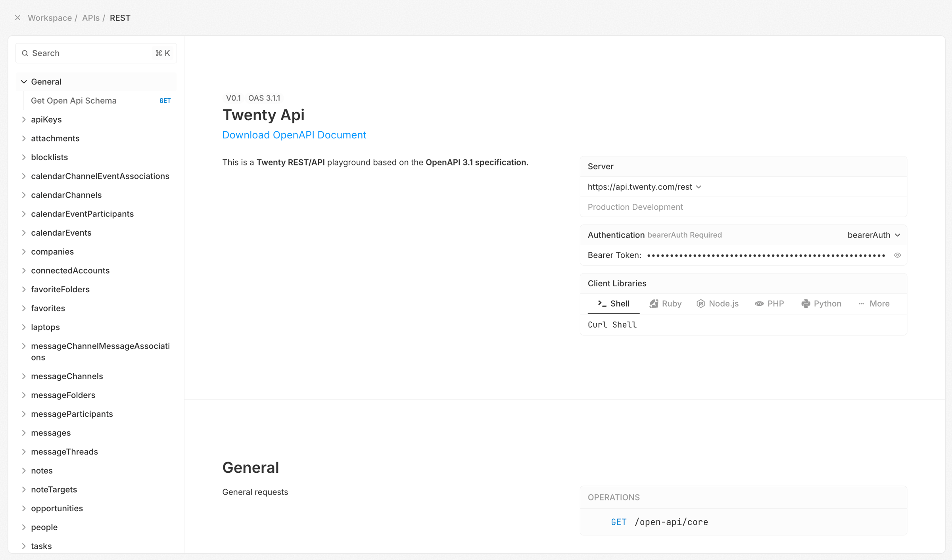Screen dimensions: 952x560
Task: Open the bearerAuth authentication dropdown
Action: pyautogui.click(x=874, y=235)
